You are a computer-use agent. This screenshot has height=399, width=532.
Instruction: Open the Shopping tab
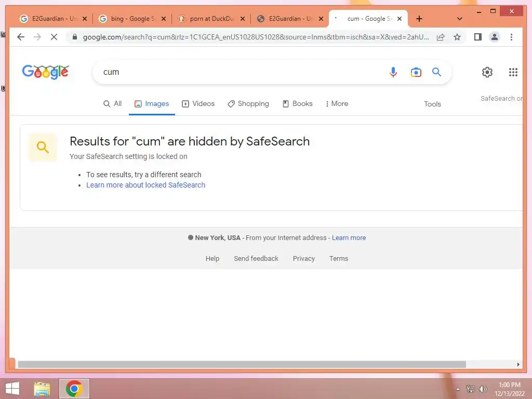pos(248,104)
